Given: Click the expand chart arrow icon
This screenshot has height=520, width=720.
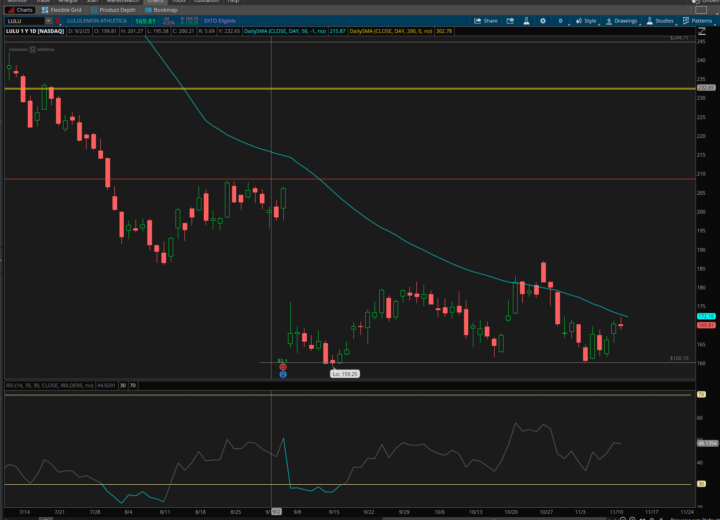Looking at the screenshot, I should pos(702,31).
